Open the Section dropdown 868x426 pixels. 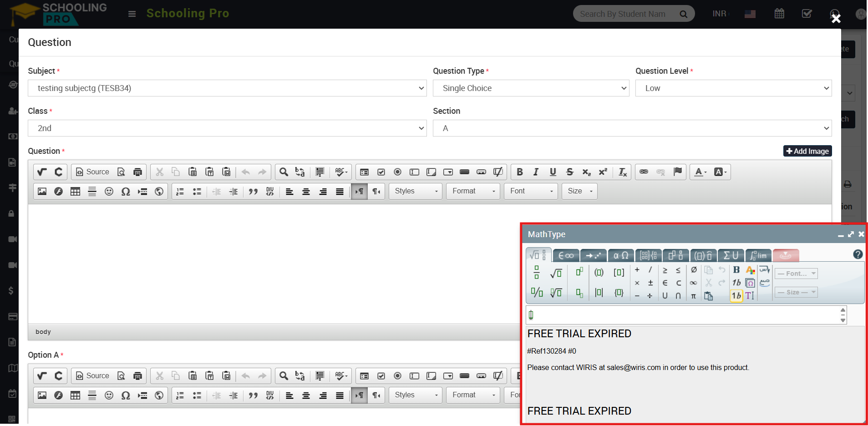[632, 128]
